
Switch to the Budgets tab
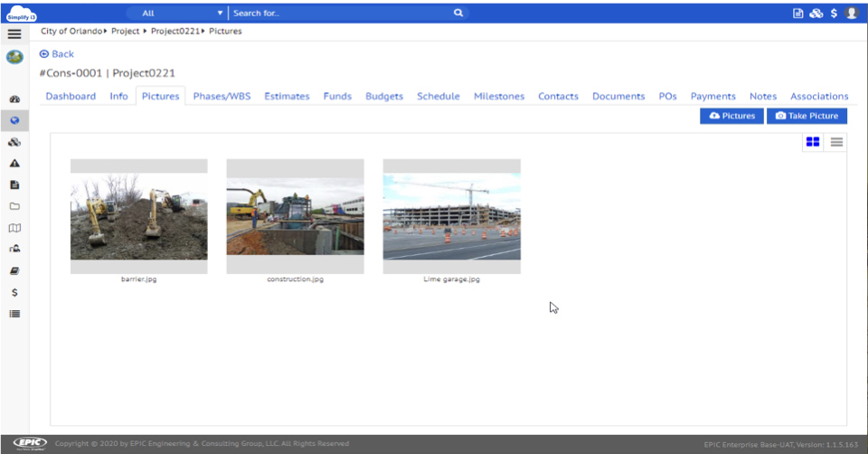click(x=384, y=96)
